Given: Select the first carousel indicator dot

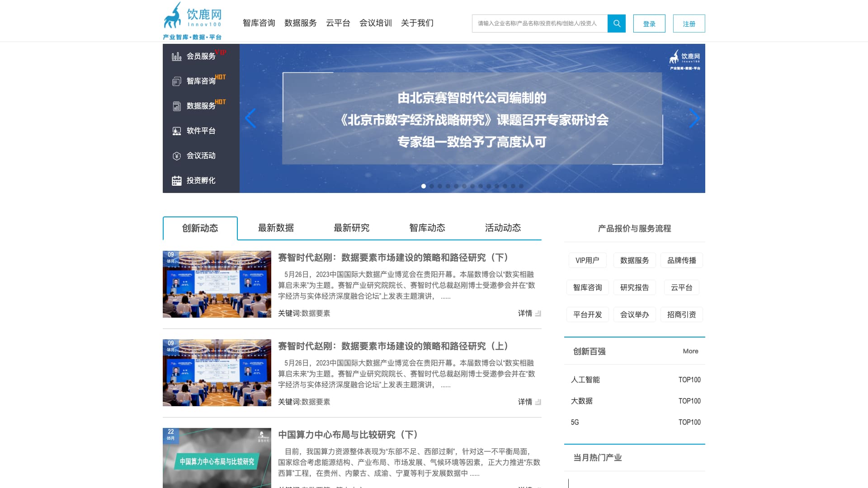Looking at the screenshot, I should 424,186.
